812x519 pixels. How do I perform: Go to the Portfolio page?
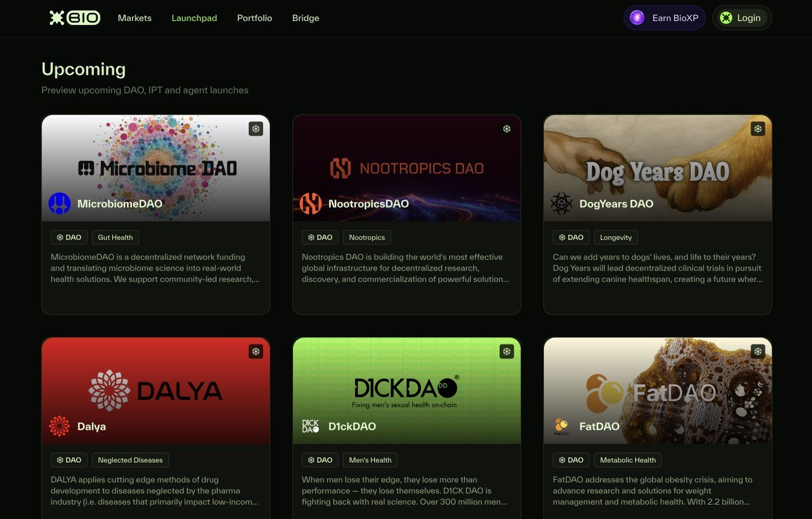pyautogui.click(x=254, y=18)
